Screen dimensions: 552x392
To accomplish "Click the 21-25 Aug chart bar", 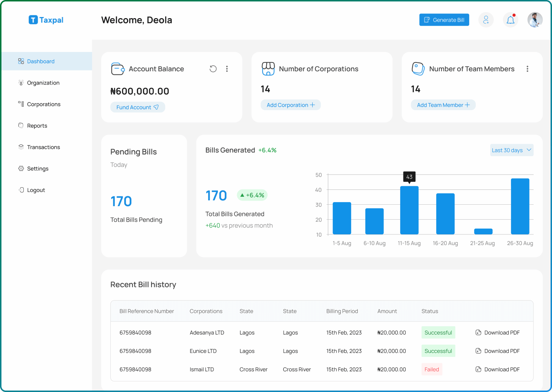I will pos(483,232).
